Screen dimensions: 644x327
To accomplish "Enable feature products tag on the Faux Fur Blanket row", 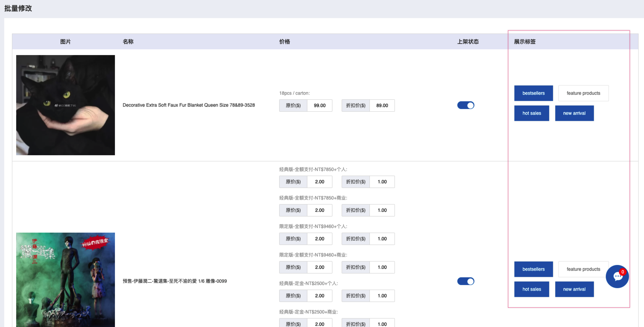I will (x=583, y=93).
